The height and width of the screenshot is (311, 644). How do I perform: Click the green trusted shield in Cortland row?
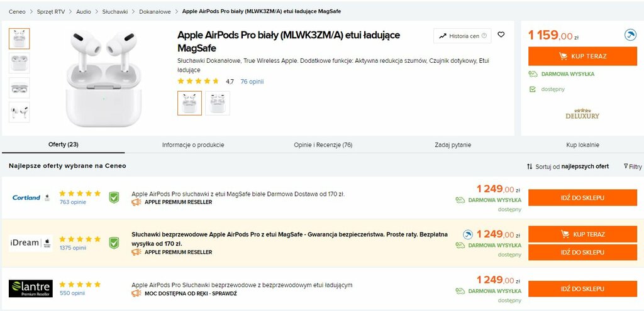pos(114,197)
